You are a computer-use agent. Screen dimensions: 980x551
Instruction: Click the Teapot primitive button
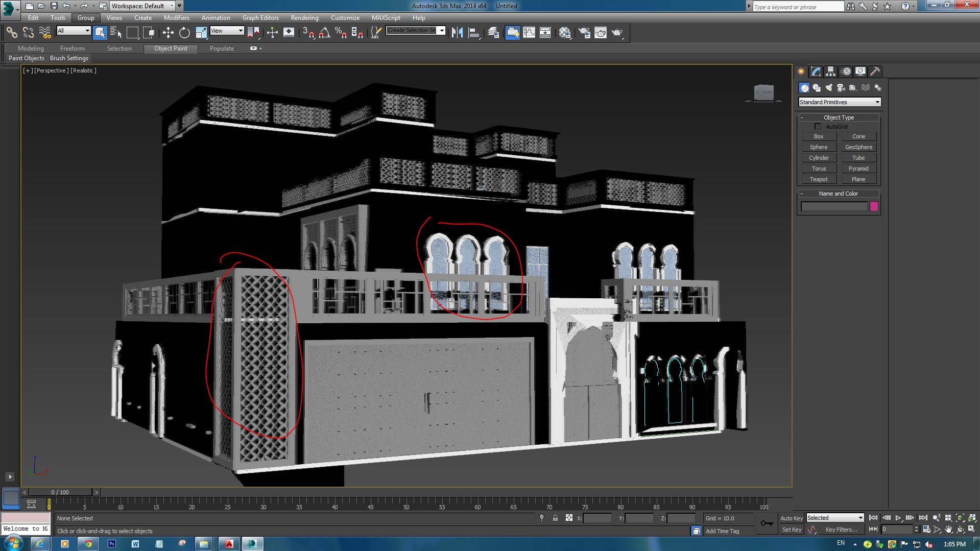pos(818,179)
